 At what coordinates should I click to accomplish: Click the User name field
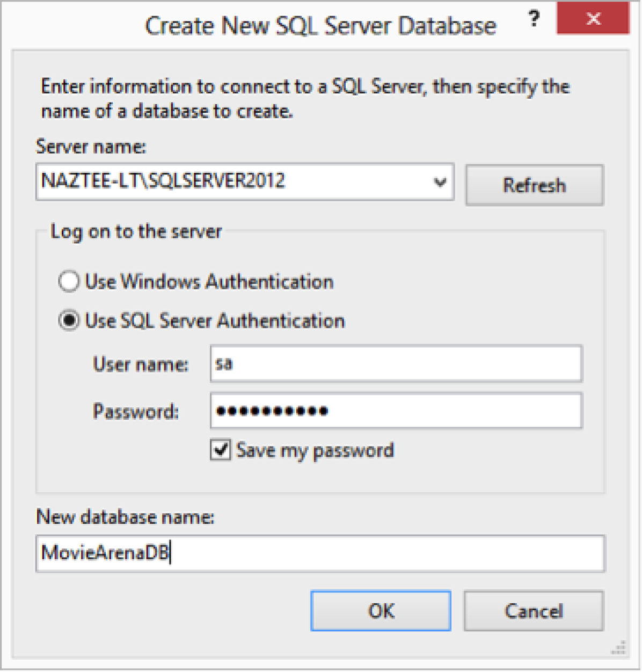click(396, 364)
